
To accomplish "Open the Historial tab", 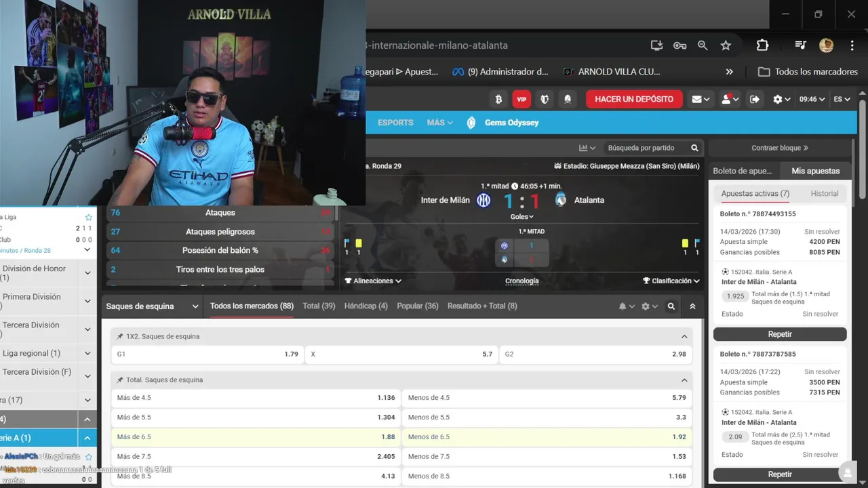I will pos(825,193).
